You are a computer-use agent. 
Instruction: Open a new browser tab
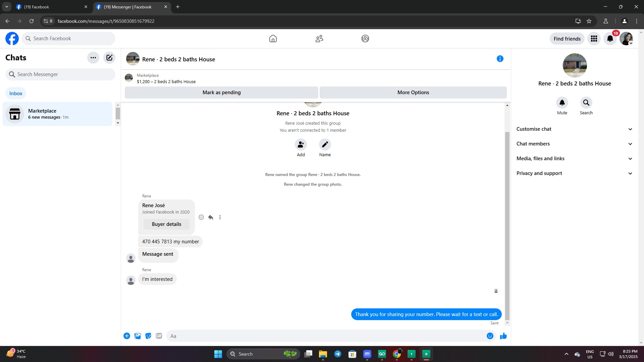point(178,7)
